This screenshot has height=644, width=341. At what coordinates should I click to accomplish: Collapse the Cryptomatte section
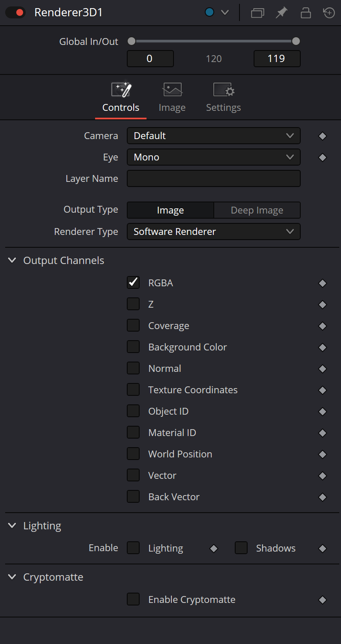click(12, 577)
